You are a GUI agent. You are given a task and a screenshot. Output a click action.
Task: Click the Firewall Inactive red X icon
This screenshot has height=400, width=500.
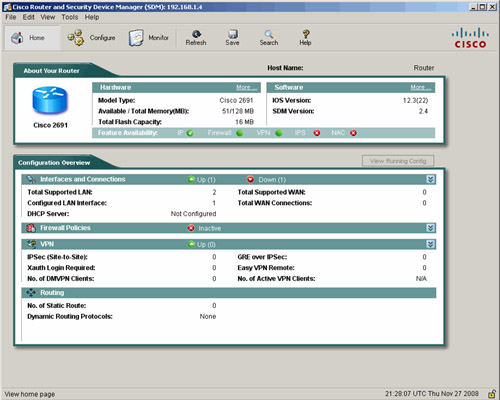coord(191,228)
